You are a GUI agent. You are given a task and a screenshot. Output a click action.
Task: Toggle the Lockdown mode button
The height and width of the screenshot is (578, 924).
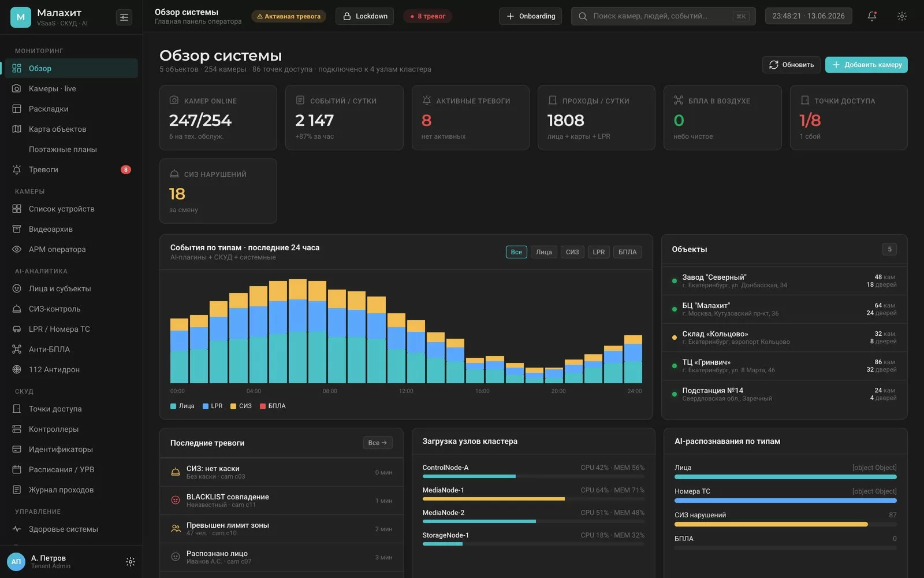(x=364, y=16)
